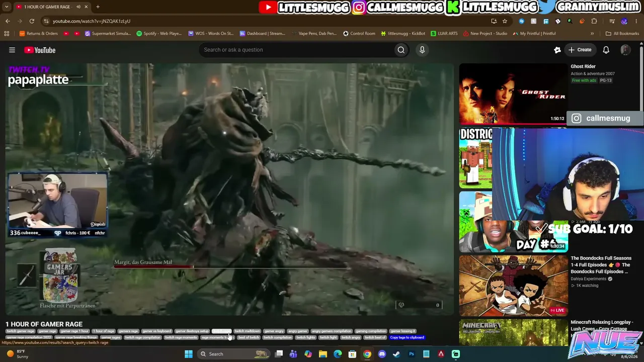The height and width of the screenshot is (362, 644).
Task: Open the WOS - Words On St... bookmark
Action: (x=211, y=34)
